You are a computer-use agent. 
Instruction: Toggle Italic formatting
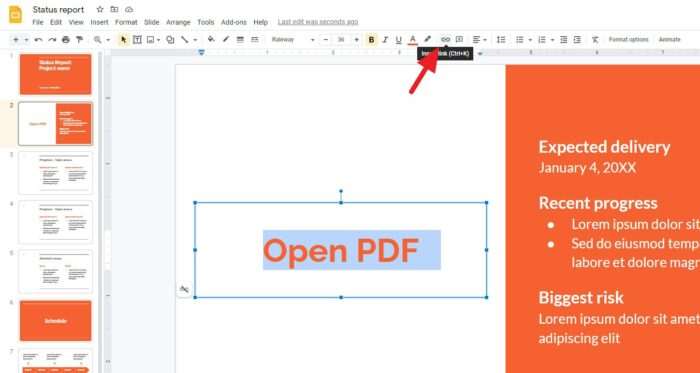[x=385, y=40]
